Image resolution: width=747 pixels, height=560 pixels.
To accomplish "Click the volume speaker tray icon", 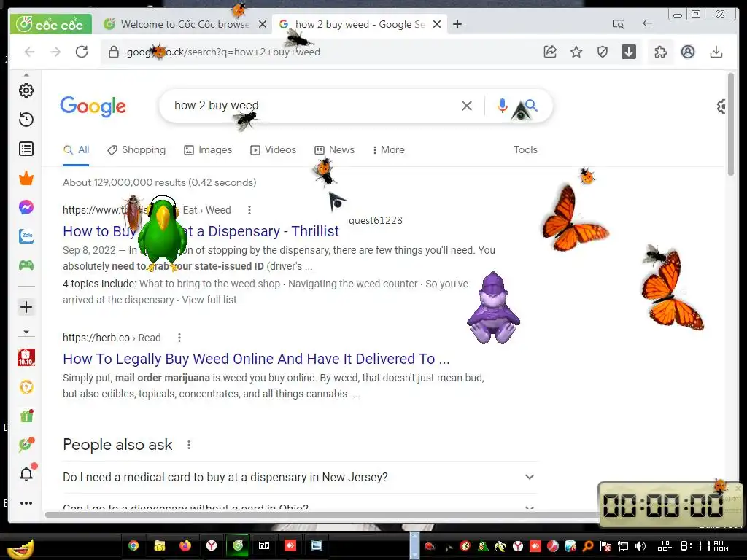I will pyautogui.click(x=640, y=546).
